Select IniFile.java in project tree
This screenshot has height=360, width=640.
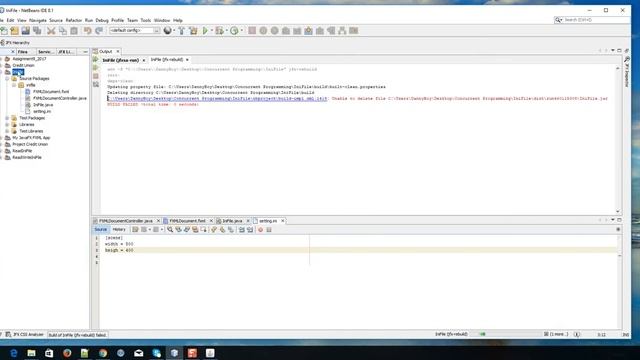coord(43,105)
